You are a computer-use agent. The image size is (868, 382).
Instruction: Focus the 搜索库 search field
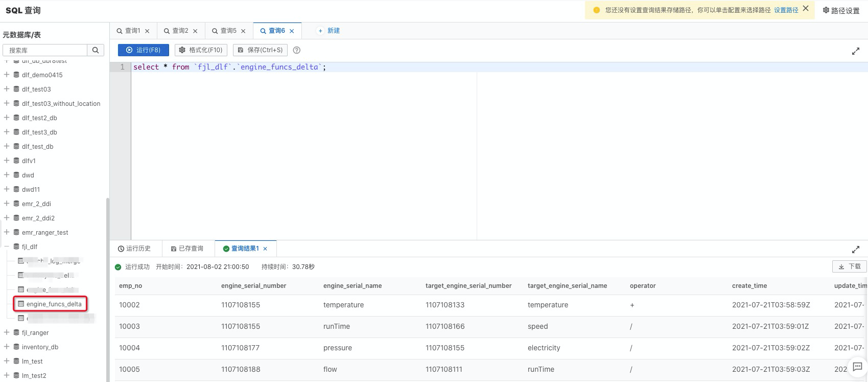[45, 50]
